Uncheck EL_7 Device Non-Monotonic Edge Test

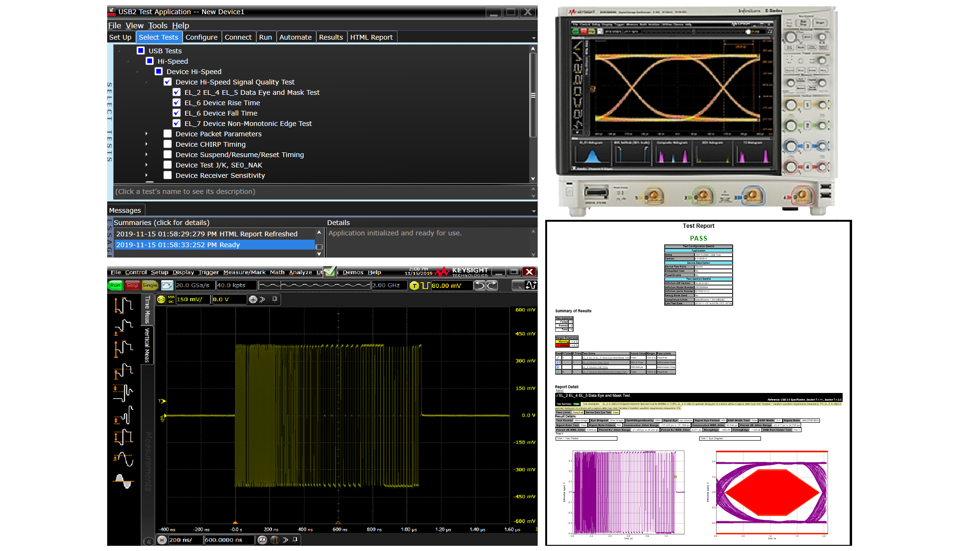177,124
